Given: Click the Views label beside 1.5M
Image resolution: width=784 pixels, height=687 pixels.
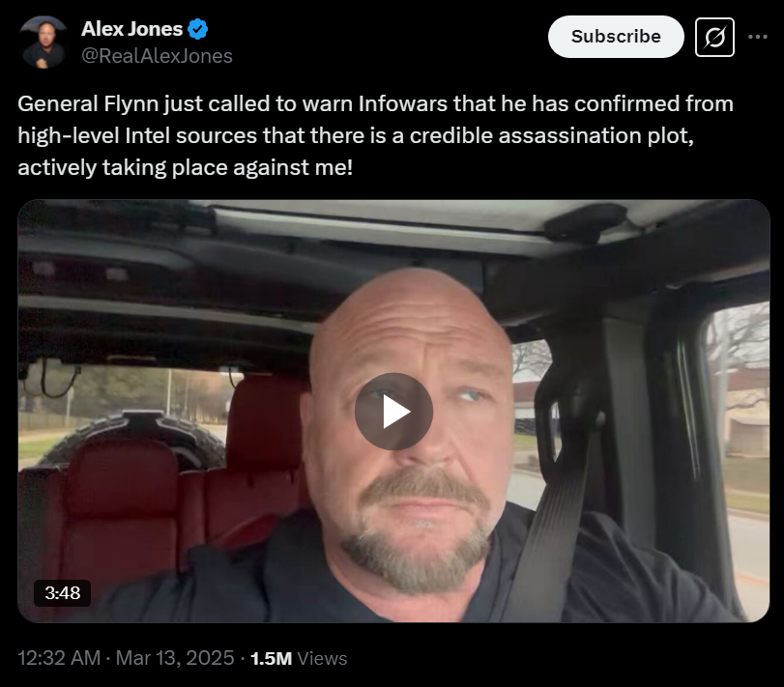Looking at the screenshot, I should [322, 659].
